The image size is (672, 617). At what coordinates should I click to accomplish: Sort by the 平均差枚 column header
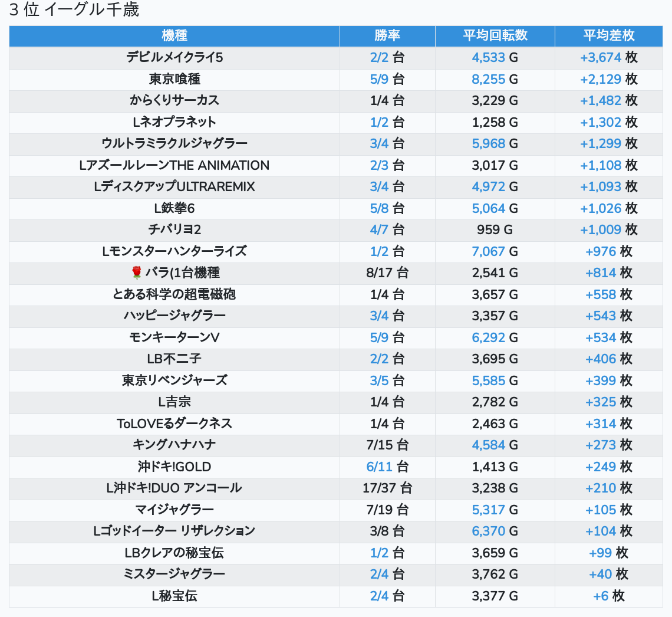(x=608, y=35)
